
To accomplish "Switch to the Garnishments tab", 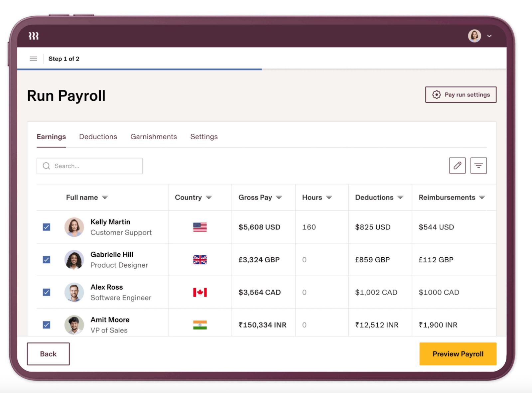I will [x=153, y=137].
